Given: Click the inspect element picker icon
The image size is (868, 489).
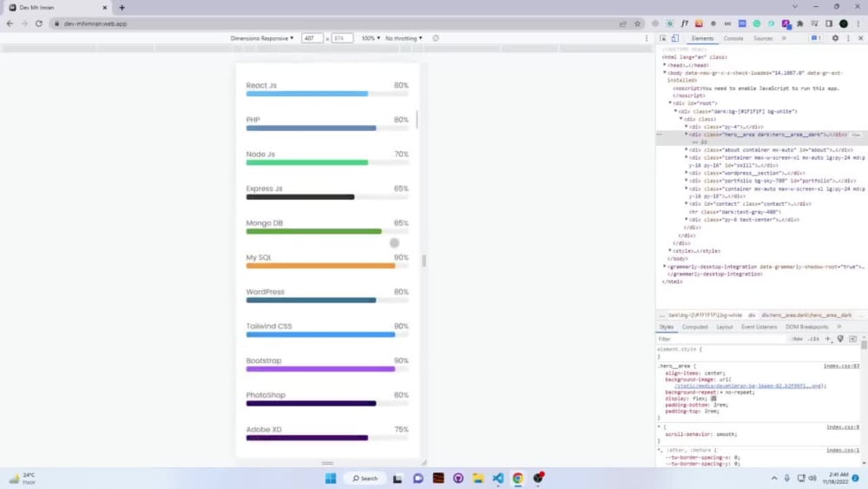Looking at the screenshot, I should (x=662, y=38).
